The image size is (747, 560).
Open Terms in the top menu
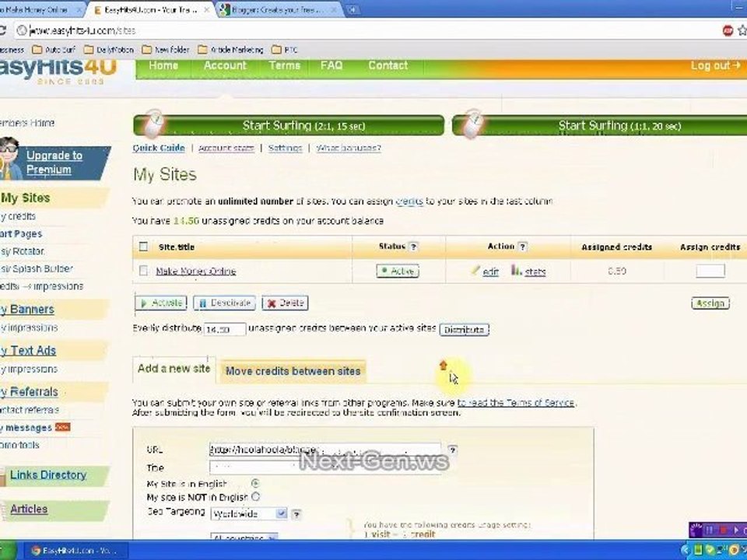click(x=285, y=65)
